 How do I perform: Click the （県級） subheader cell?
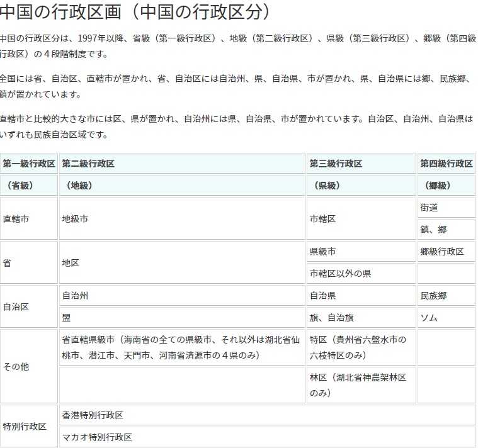pos(361,186)
